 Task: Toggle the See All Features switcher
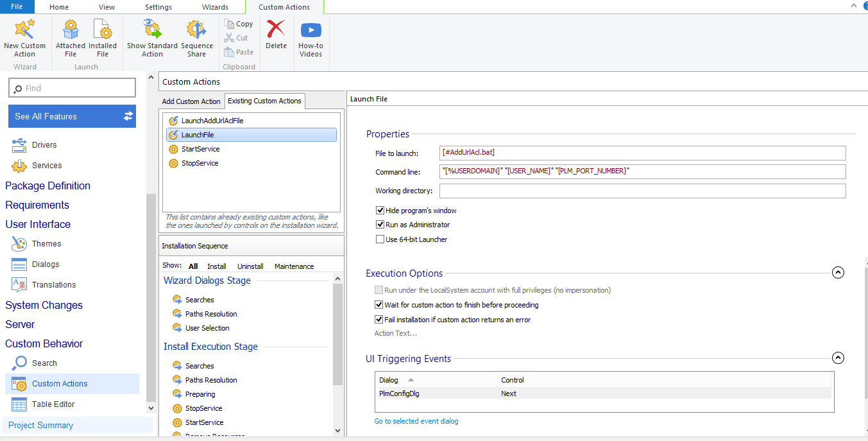pyautogui.click(x=128, y=116)
